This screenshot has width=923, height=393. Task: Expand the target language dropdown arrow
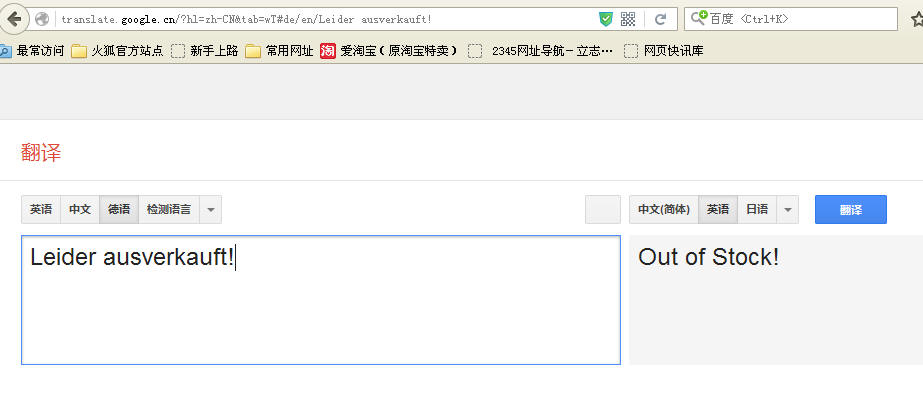pyautogui.click(x=788, y=209)
